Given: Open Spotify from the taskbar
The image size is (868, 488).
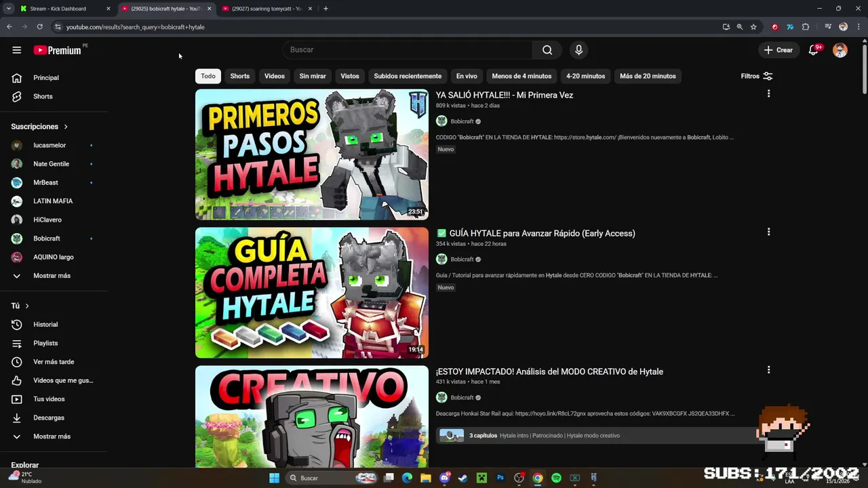Looking at the screenshot, I should click(x=556, y=478).
